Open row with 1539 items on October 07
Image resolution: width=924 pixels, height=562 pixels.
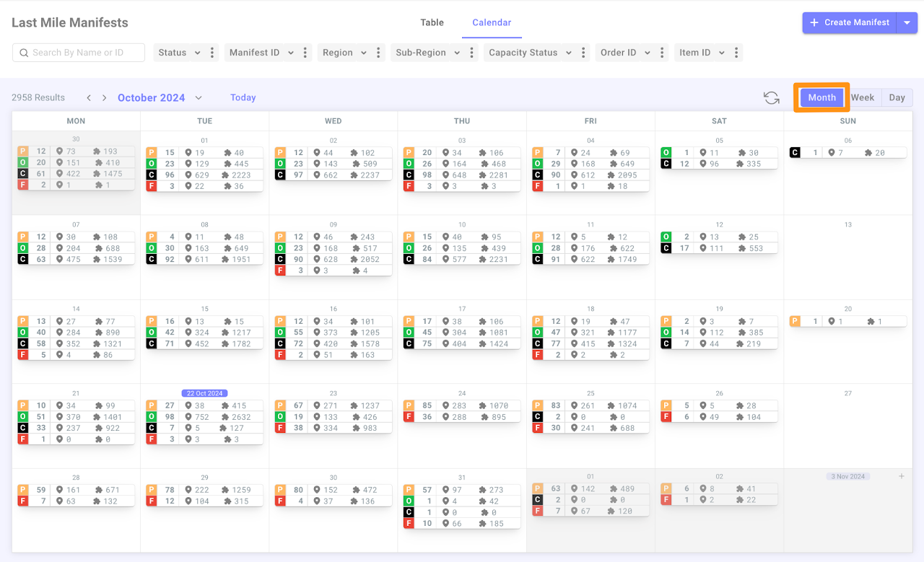[76, 259]
